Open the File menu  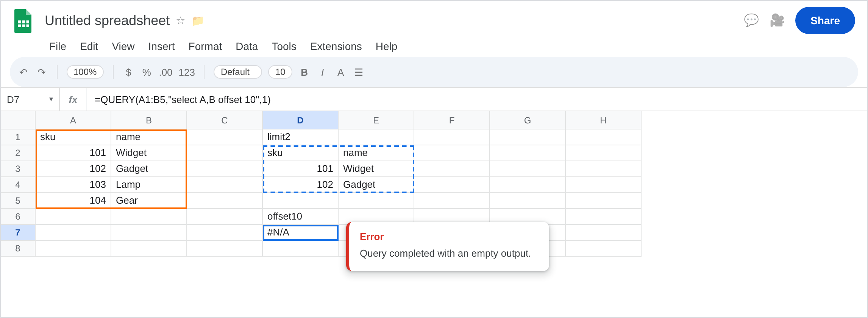click(58, 47)
